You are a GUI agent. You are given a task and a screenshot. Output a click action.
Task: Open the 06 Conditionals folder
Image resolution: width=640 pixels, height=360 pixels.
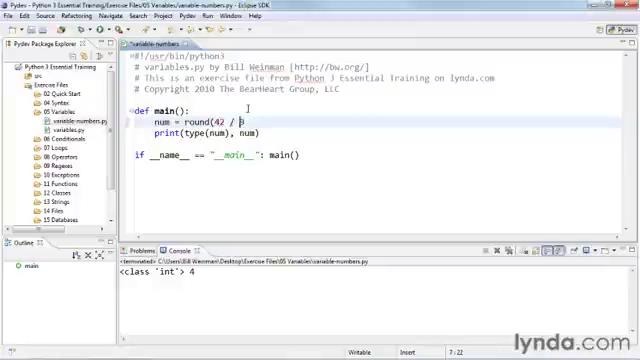64,139
